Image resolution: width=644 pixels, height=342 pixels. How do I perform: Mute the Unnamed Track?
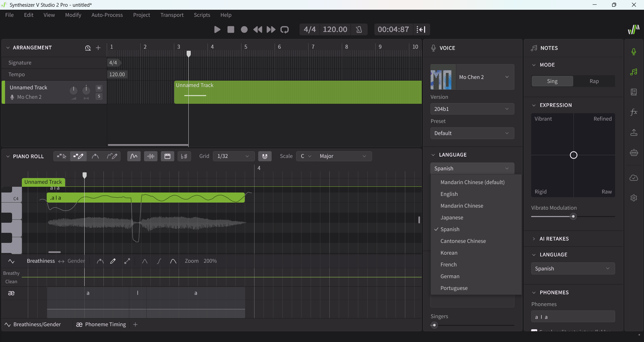point(99,88)
